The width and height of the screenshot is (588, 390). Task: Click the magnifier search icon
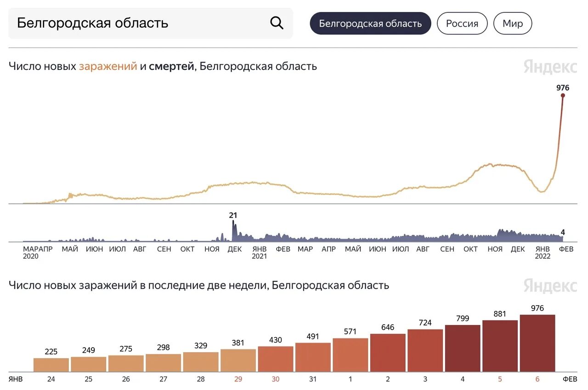[x=277, y=23]
